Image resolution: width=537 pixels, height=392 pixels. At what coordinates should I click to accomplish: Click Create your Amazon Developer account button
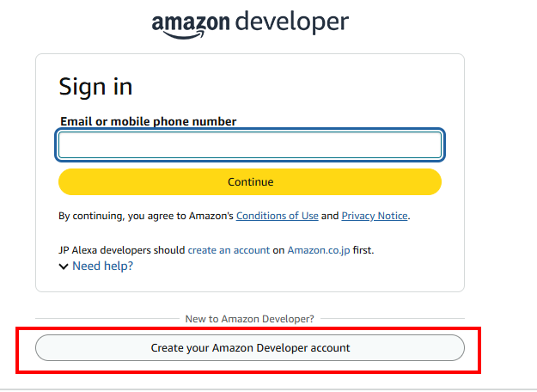tap(250, 348)
